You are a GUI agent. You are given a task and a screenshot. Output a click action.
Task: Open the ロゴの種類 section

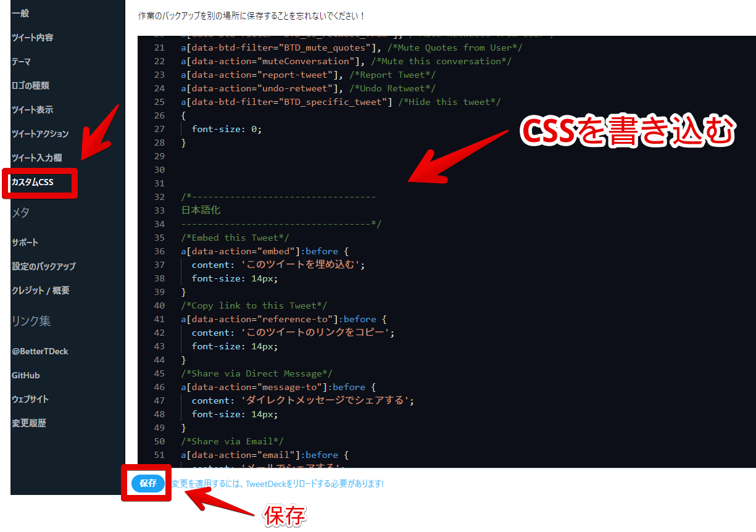[x=30, y=85]
